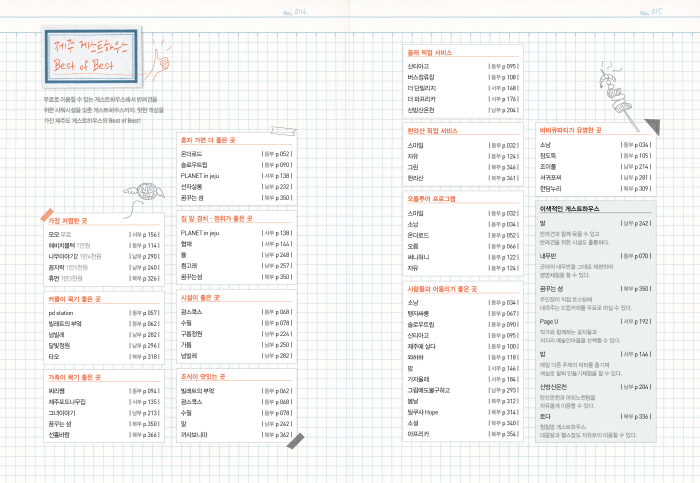The image size is (700, 483).
Task: Select the 올레 픽업 서비스 section header
Action: pos(431,50)
